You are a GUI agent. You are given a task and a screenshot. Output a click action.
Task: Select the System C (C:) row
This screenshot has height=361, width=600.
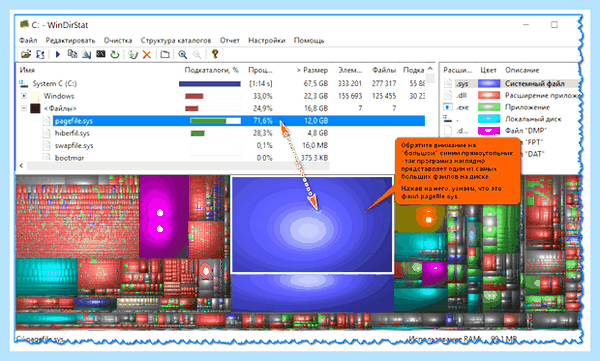coord(222,83)
